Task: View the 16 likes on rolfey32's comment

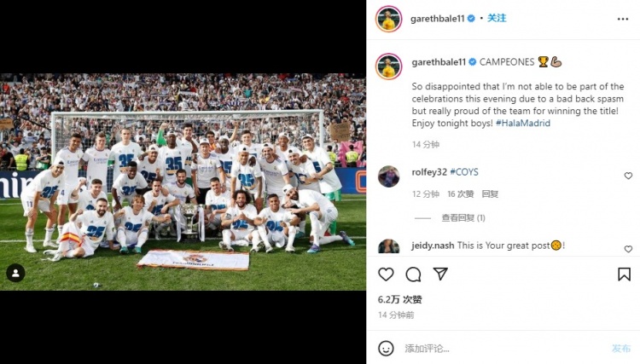Action: click(x=461, y=194)
